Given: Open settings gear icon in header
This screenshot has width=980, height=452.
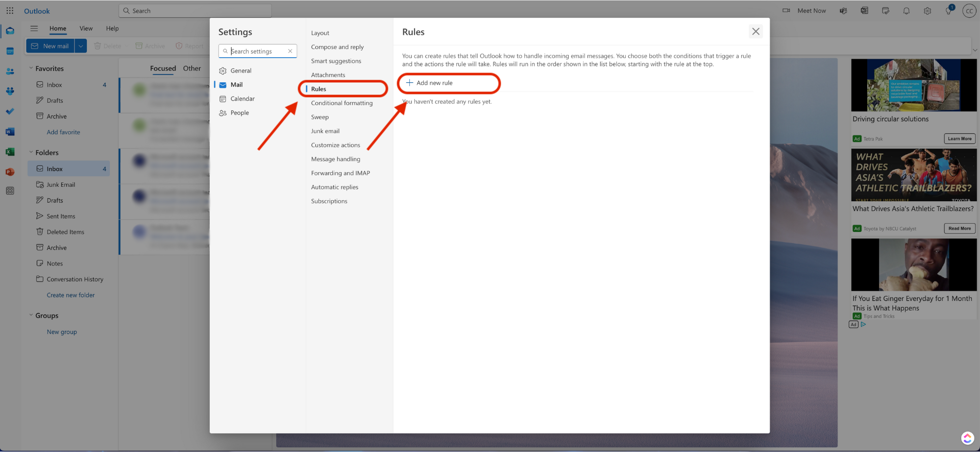Looking at the screenshot, I should point(927,11).
